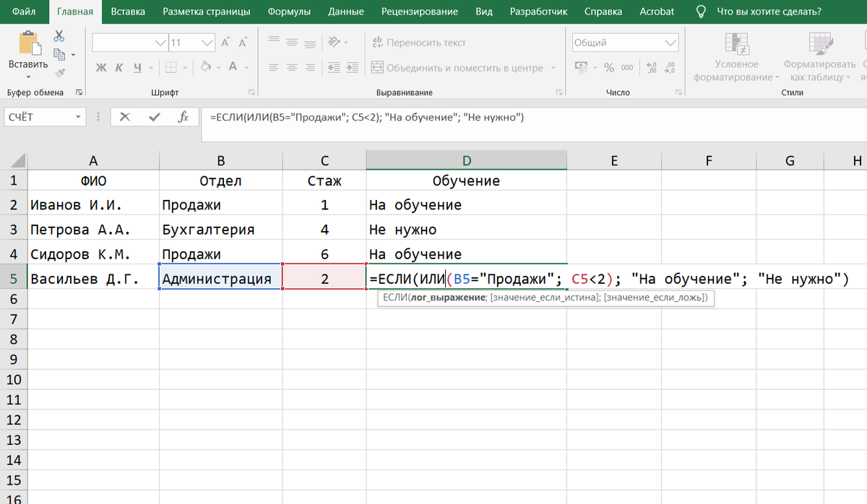The width and height of the screenshot is (867, 504).
Task: Toggle bold Ж formatting
Action: (101, 68)
